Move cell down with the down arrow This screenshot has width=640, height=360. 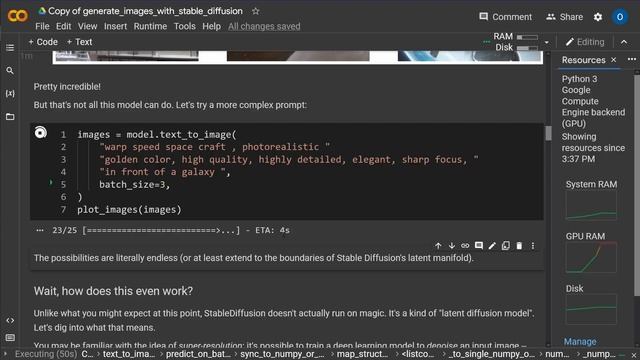coord(451,246)
